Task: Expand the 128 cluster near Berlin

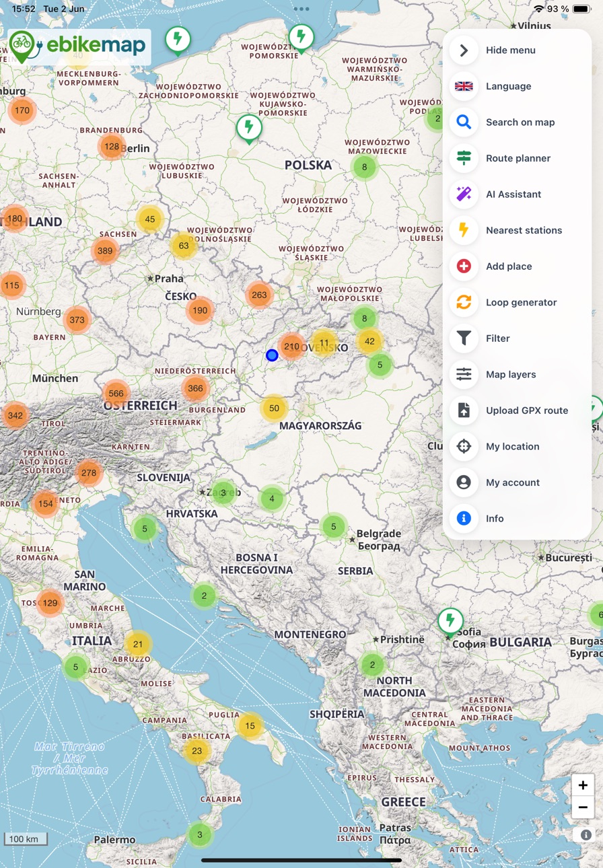Action: point(112,146)
